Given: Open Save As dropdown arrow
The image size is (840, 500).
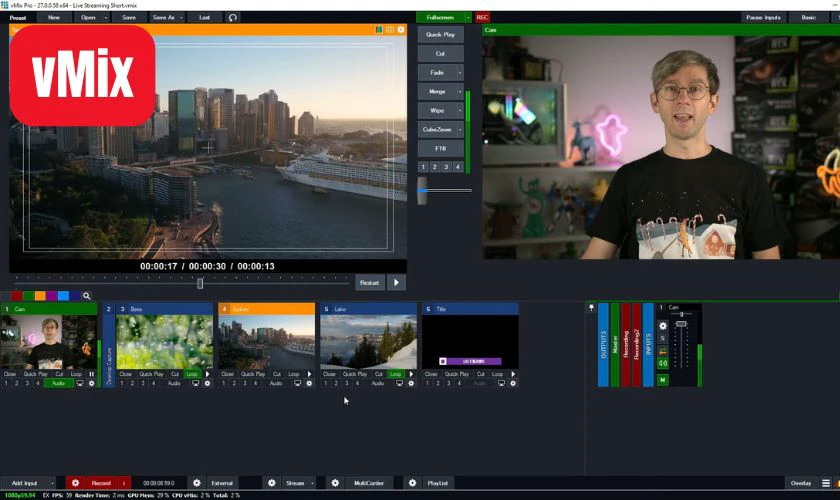Looking at the screenshot, I should [x=181, y=18].
